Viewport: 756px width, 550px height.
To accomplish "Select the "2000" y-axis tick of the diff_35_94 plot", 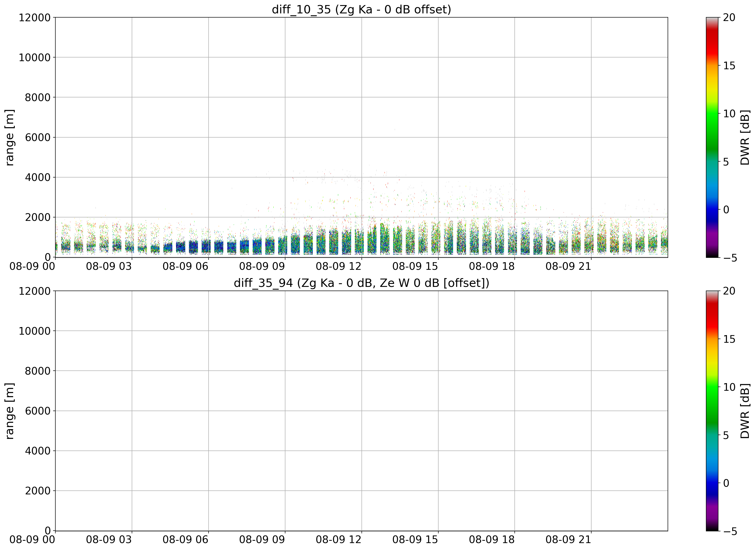I will coord(38,491).
